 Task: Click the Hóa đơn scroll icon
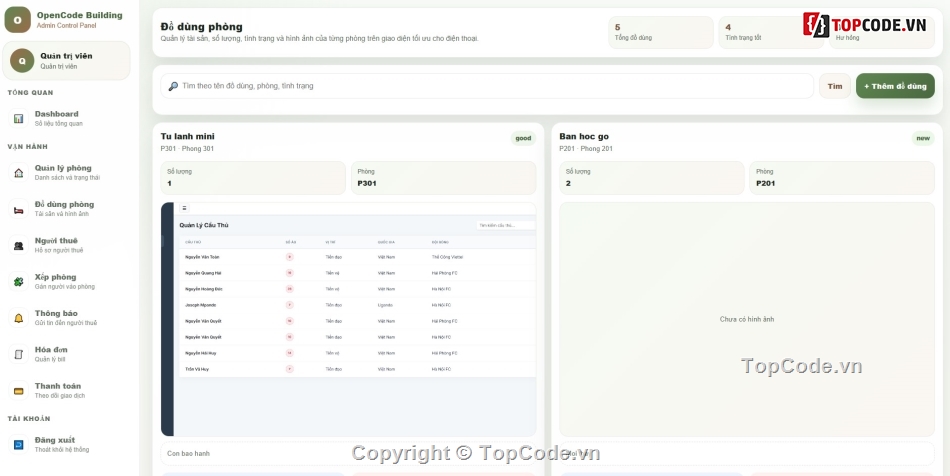(19, 354)
